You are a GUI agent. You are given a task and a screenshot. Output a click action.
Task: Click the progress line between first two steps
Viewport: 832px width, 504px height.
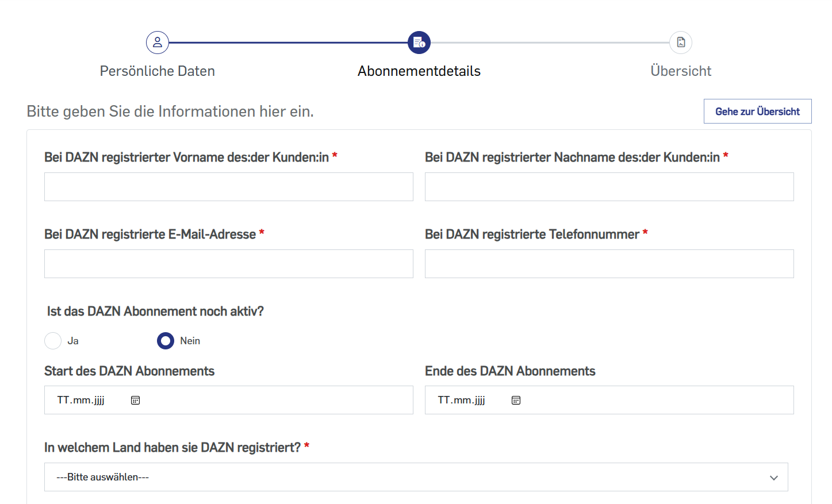287,43
